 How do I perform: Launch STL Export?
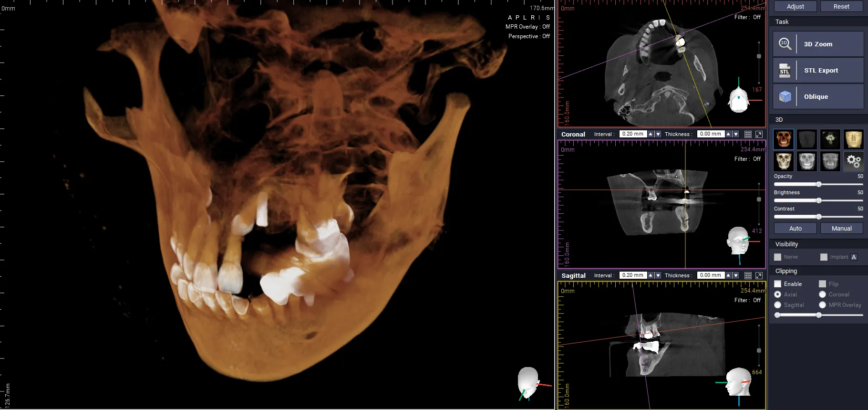[818, 70]
